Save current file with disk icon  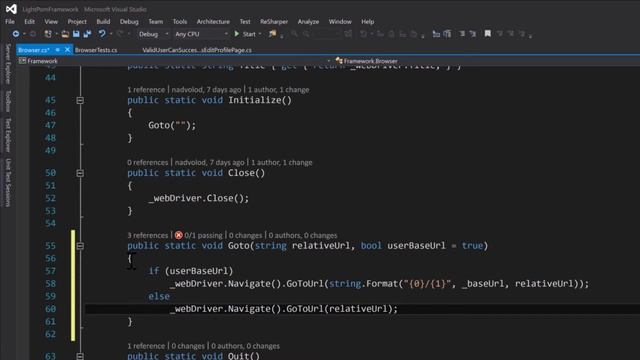point(76,34)
